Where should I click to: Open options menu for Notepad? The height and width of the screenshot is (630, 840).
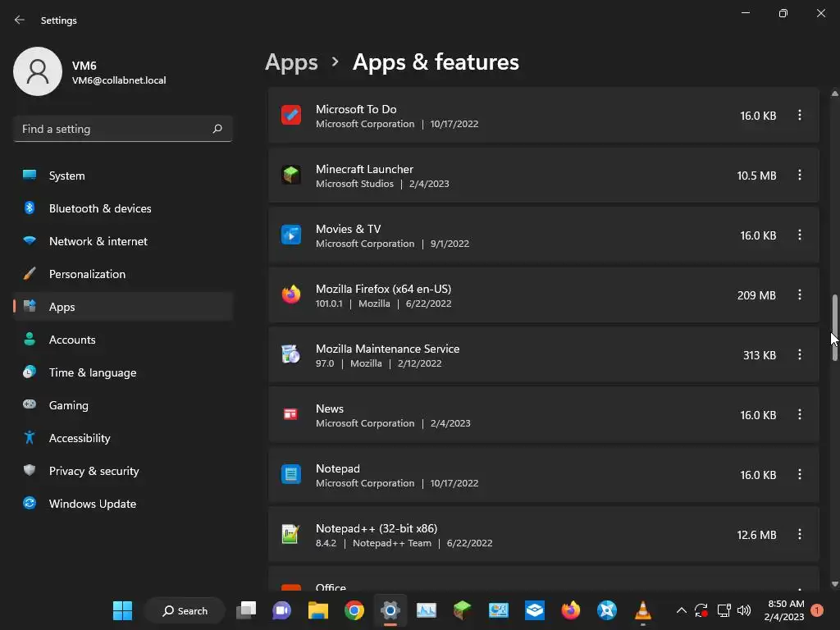(x=799, y=475)
